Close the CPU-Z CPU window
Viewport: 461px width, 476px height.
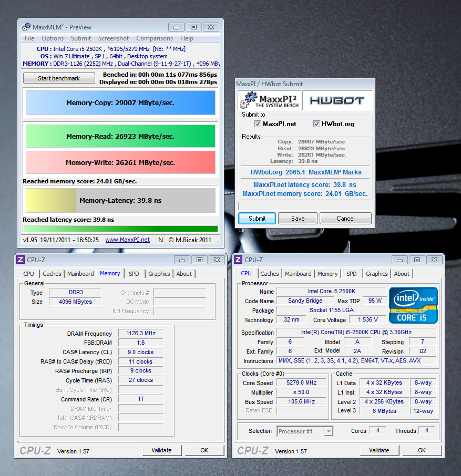434,260
